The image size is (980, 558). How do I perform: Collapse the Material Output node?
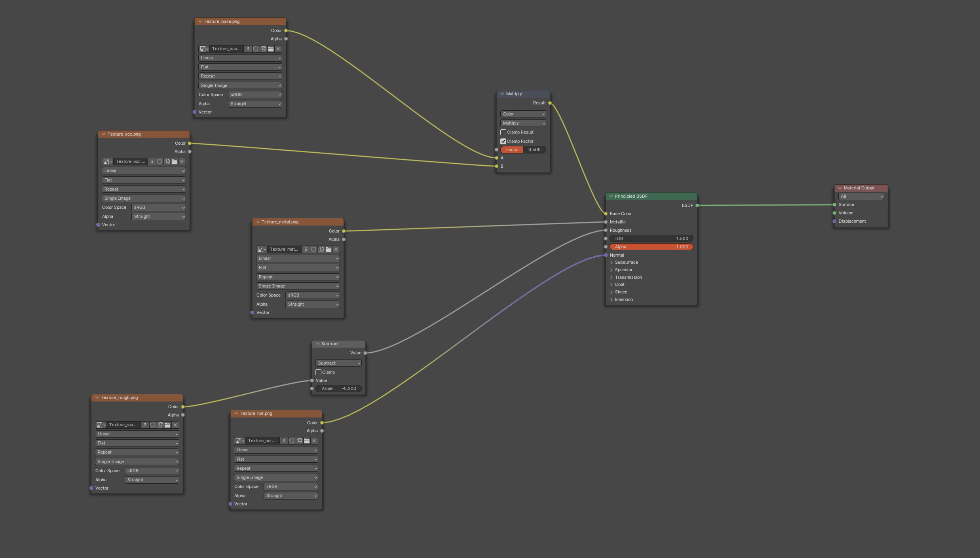(840, 188)
